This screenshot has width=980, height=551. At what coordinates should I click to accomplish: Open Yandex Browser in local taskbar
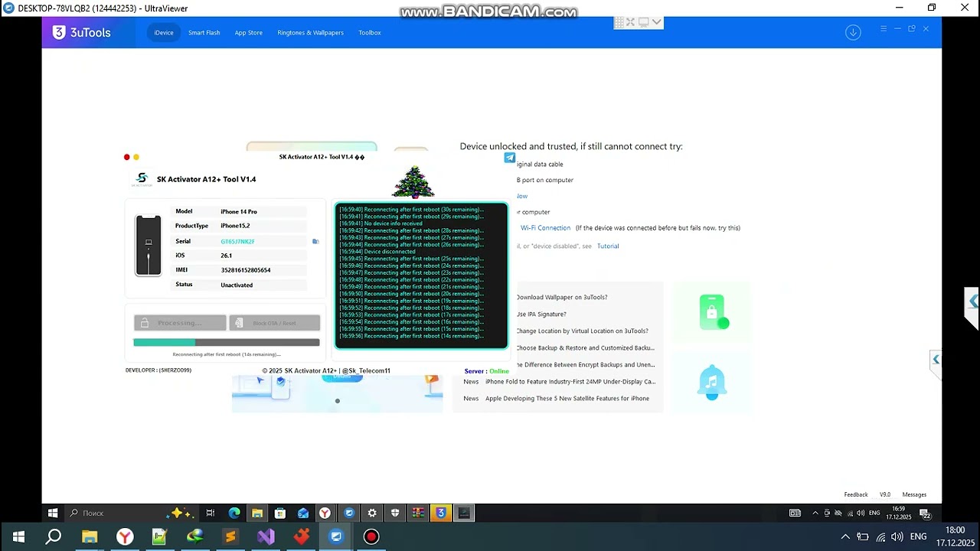[x=125, y=536]
